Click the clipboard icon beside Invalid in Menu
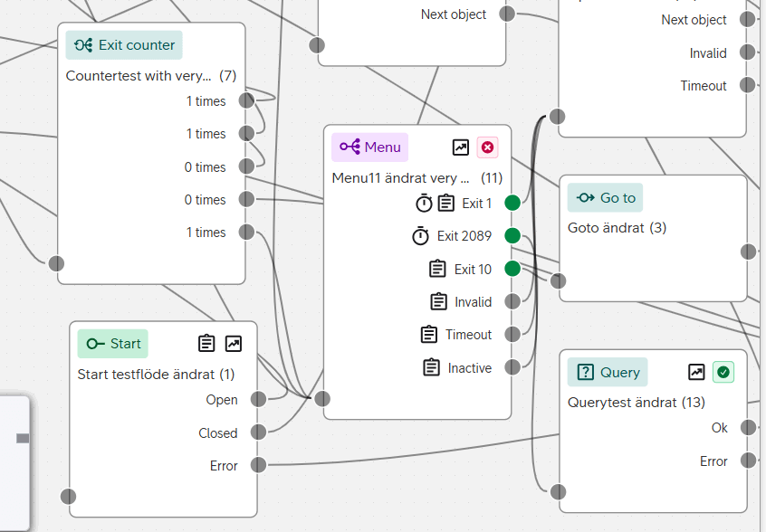The width and height of the screenshot is (766, 532). [x=439, y=302]
